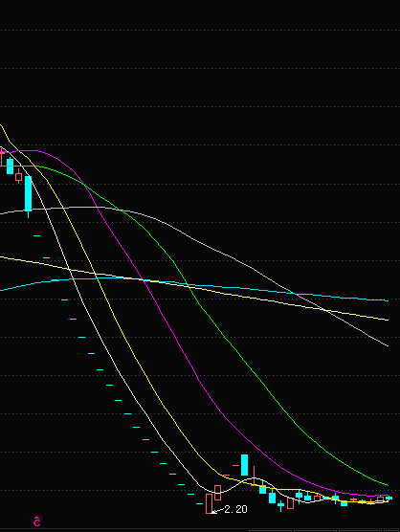Select the rightmost cyan candle on the chart
Viewport: 400px width, 532px height.
(389, 498)
